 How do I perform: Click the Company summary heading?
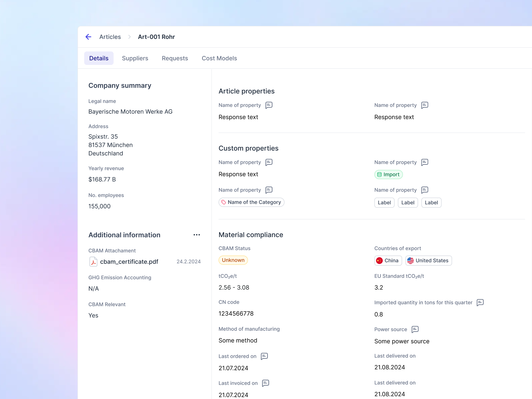pyautogui.click(x=120, y=86)
